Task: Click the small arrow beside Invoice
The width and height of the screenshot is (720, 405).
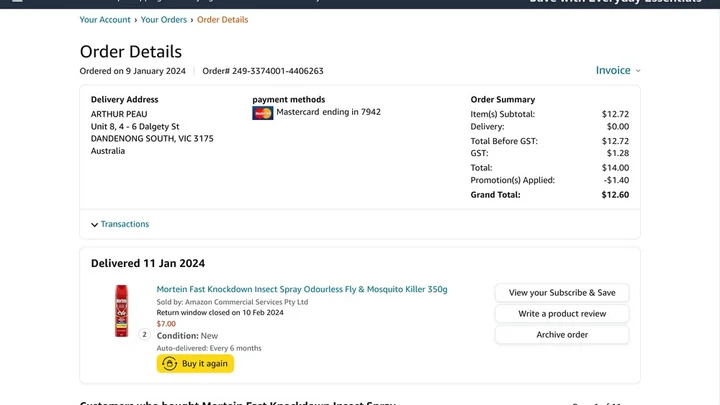Action: [638, 71]
